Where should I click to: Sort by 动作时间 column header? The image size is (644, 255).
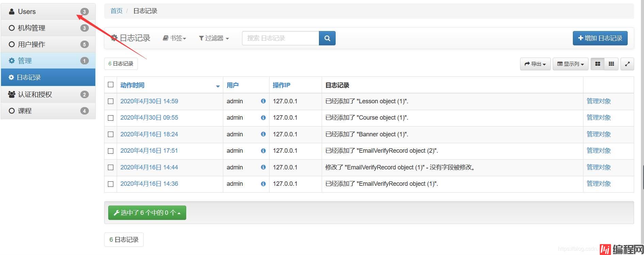pos(132,85)
